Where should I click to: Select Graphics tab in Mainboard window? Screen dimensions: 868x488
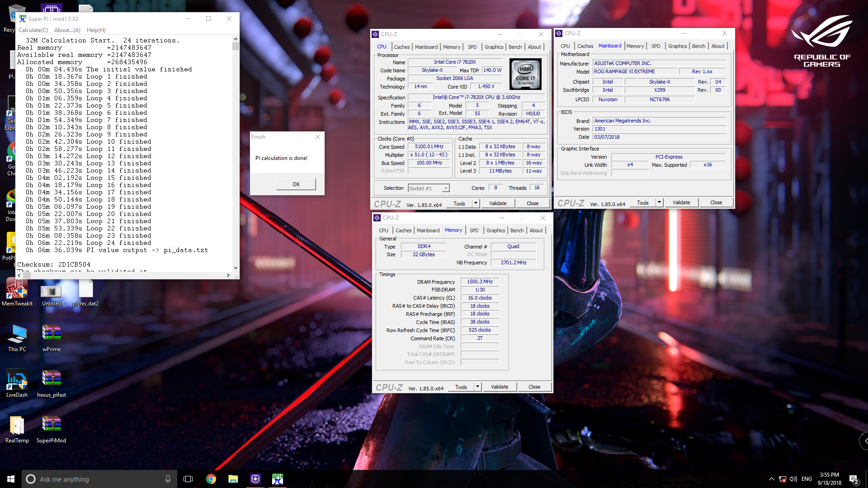[x=677, y=46]
